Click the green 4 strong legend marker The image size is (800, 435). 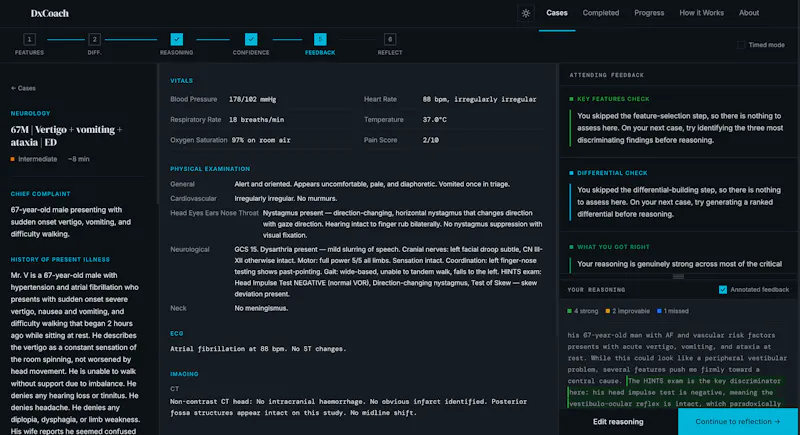point(569,311)
